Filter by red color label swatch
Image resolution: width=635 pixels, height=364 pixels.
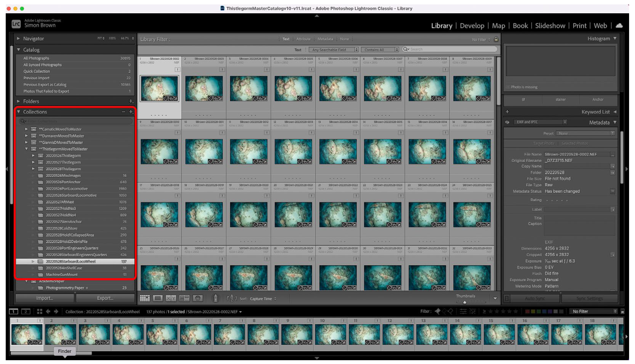pos(527,312)
